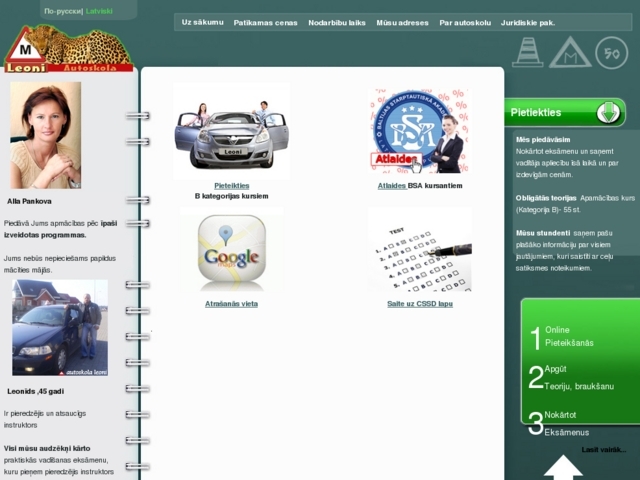Click the traffic cone icon

coord(527,52)
